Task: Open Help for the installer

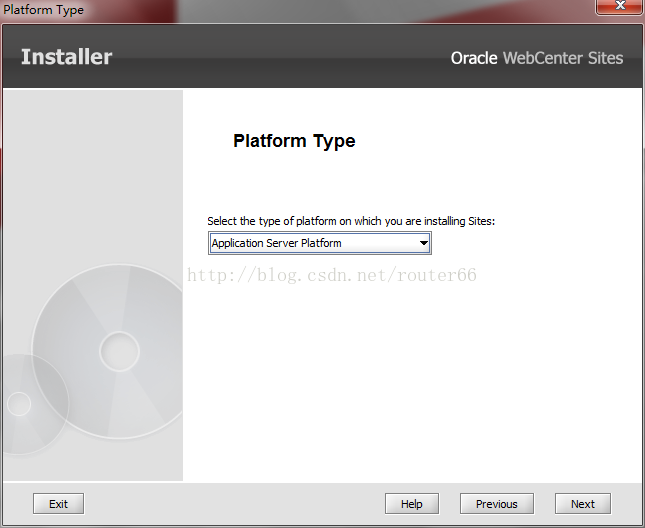Action: [412, 504]
